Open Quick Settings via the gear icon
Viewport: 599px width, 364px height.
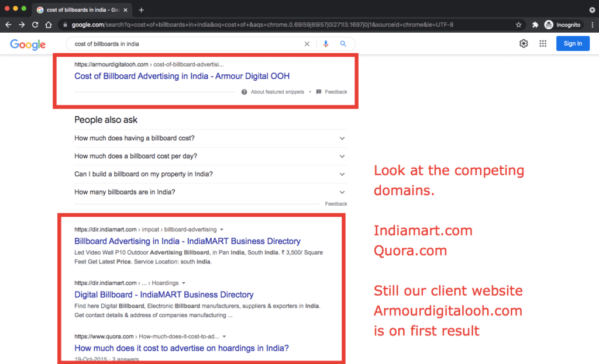coord(525,43)
